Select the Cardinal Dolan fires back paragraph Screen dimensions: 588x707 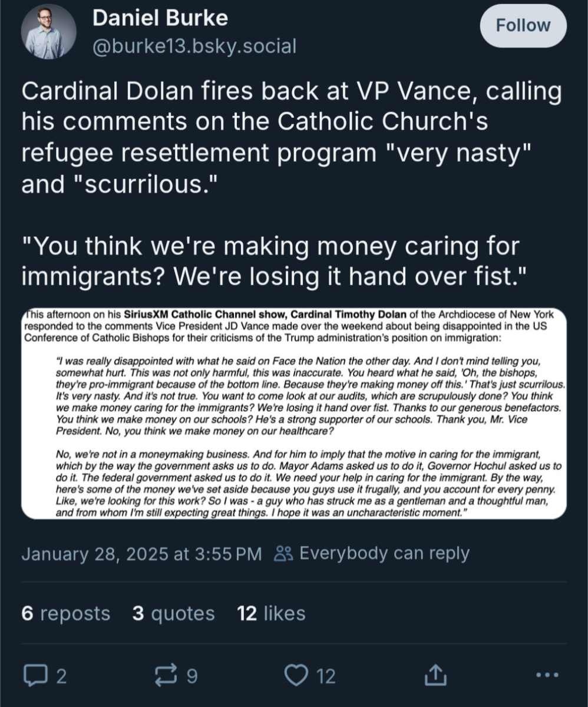point(292,138)
